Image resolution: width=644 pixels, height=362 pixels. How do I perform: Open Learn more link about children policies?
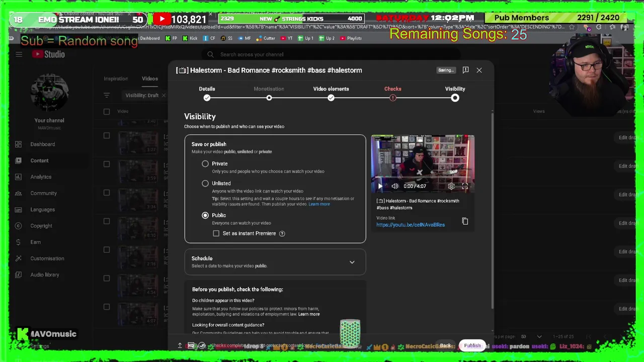(x=309, y=314)
